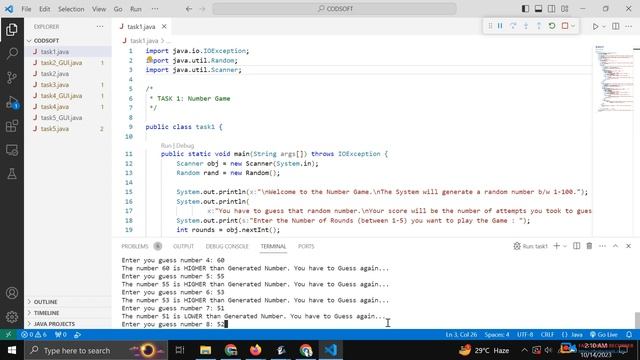Split the terminal
This screenshot has height=360, width=640.
click(576, 246)
